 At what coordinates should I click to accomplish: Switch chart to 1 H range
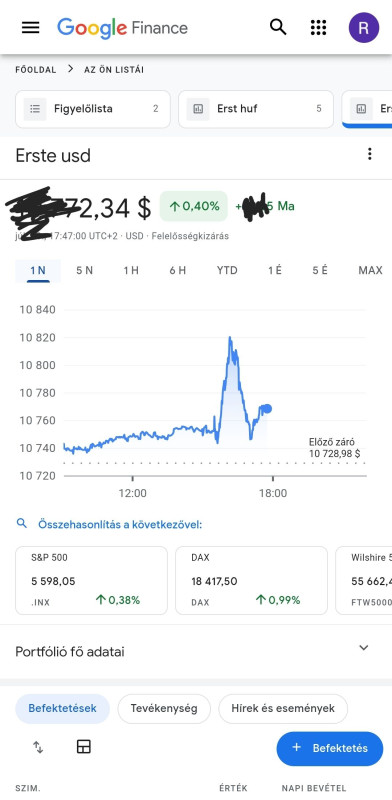[131, 270]
